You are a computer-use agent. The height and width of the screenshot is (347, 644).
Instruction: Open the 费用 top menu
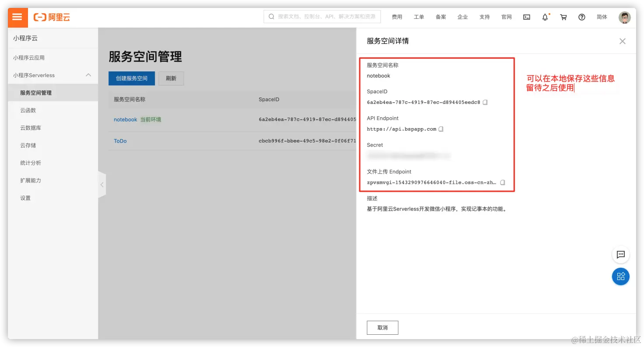(x=397, y=17)
